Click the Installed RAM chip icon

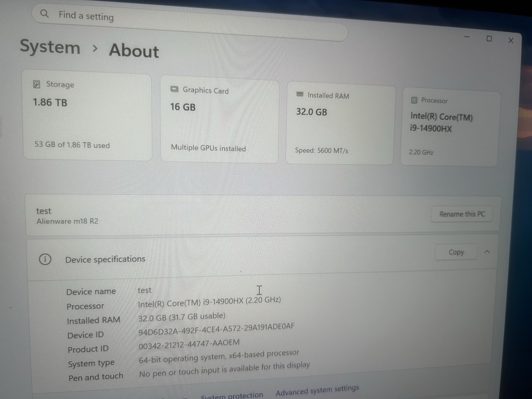pos(300,94)
